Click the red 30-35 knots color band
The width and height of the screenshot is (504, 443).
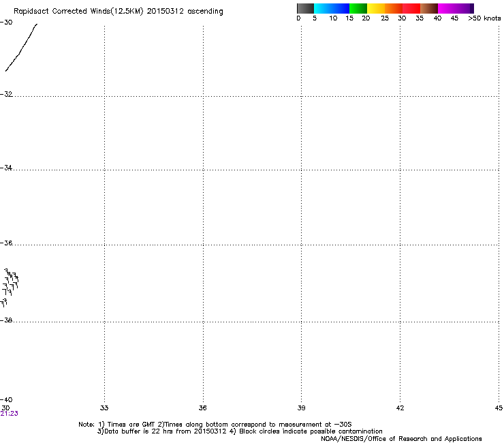[411, 8]
